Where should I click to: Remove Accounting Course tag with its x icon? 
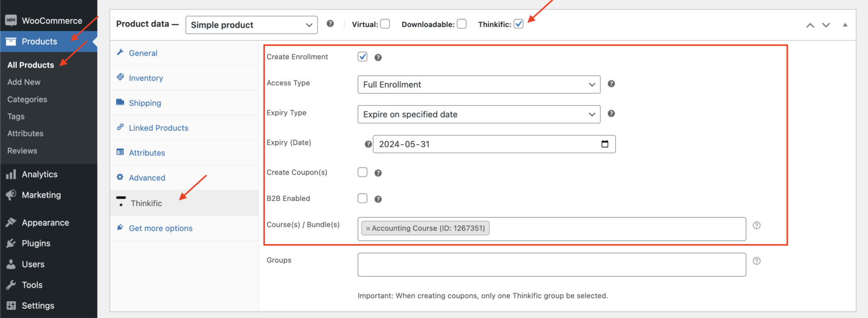pos(368,228)
